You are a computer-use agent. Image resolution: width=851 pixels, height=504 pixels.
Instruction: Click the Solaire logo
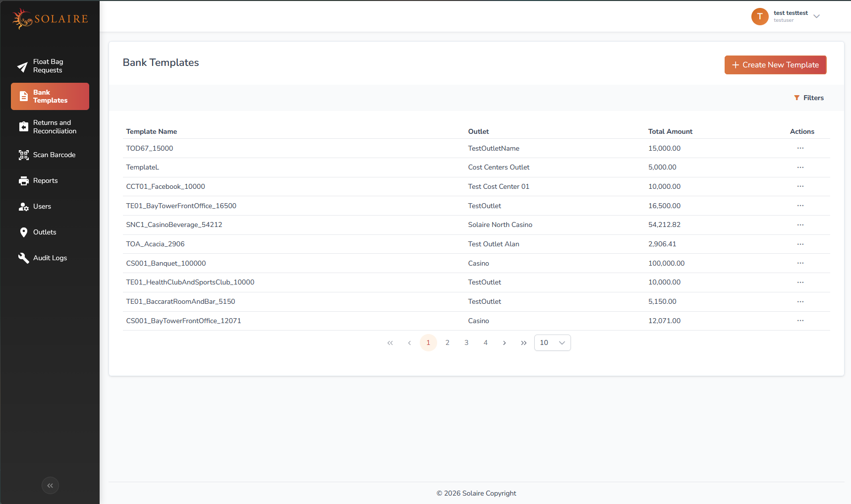point(50,19)
